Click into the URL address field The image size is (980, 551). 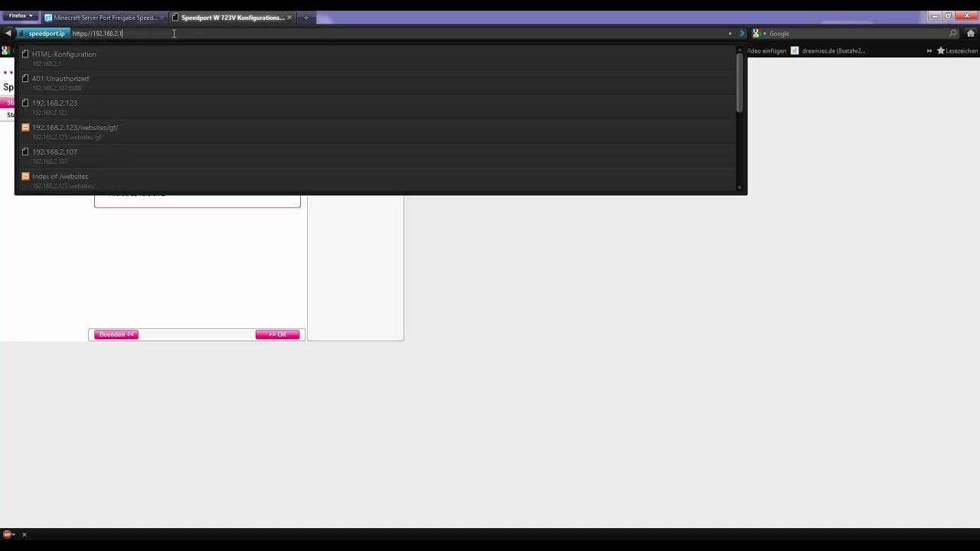tap(398, 34)
